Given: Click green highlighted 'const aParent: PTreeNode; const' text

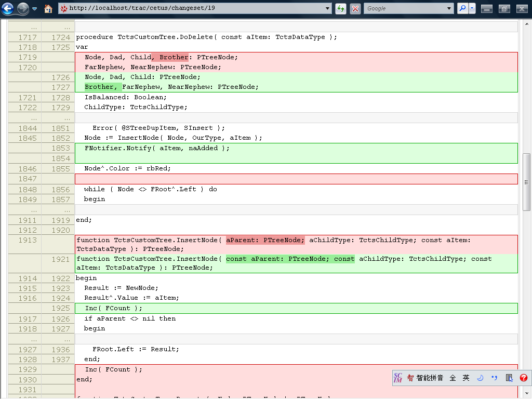Looking at the screenshot, I should pos(290,259).
